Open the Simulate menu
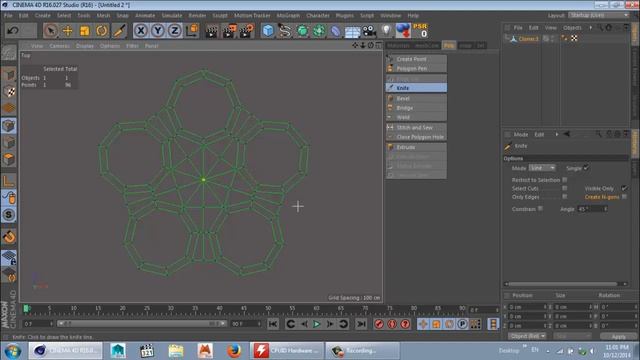Screen dimensions: 640x360 coord(172,16)
